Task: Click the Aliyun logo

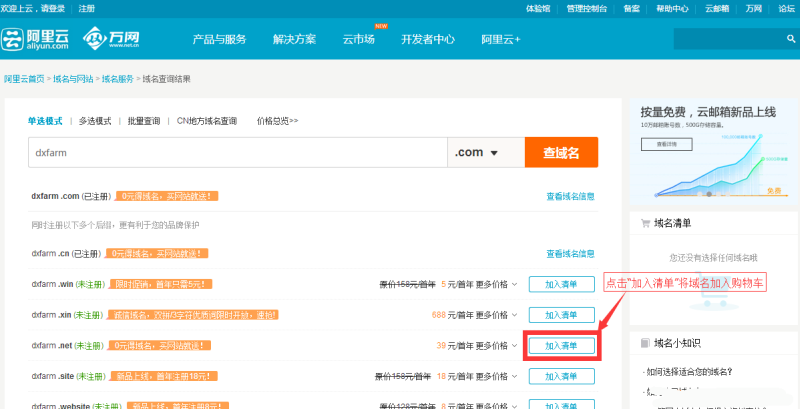Action: (x=34, y=39)
